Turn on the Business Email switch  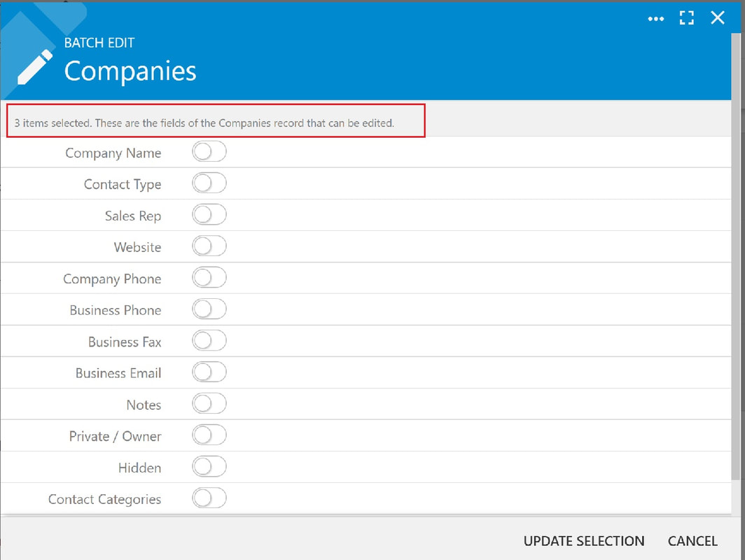(x=209, y=372)
